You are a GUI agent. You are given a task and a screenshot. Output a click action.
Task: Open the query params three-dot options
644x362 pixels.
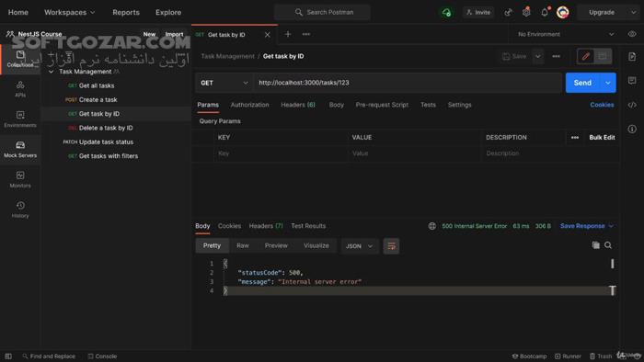pos(575,137)
